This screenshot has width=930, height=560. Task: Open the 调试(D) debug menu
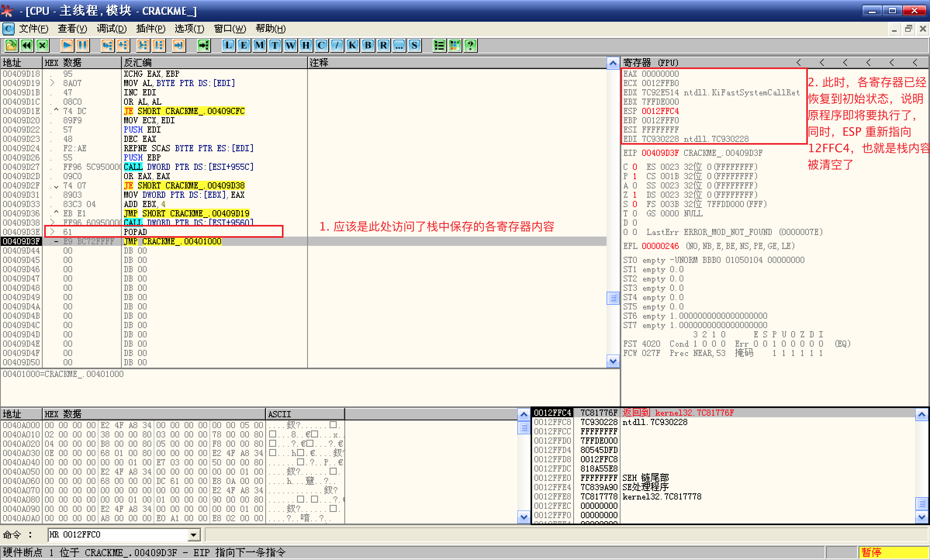pos(111,29)
